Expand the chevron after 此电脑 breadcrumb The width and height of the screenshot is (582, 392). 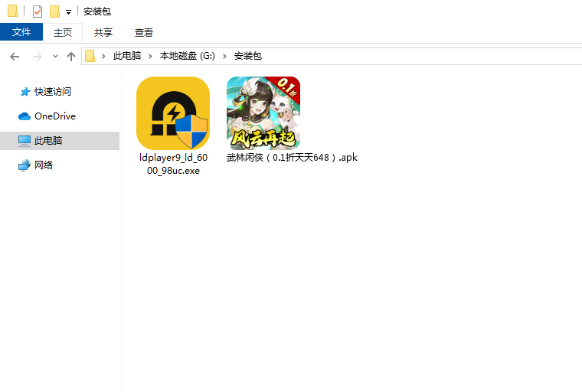152,56
